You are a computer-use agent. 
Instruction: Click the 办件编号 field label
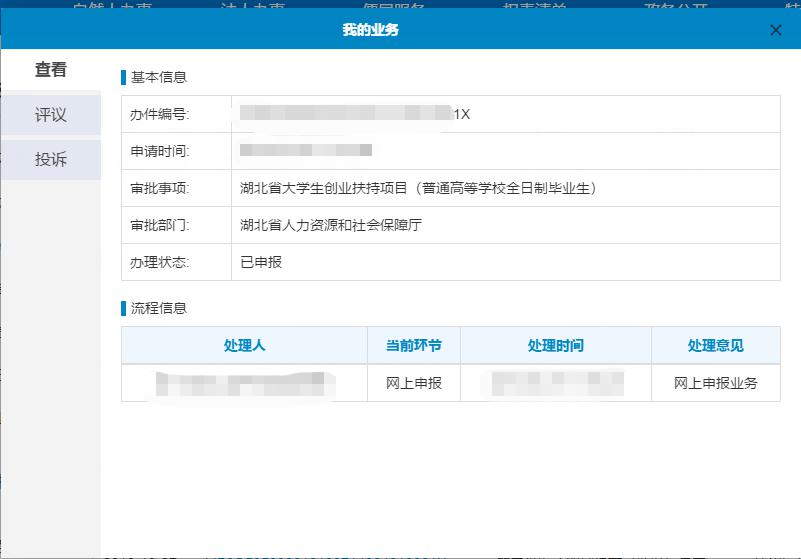point(159,114)
